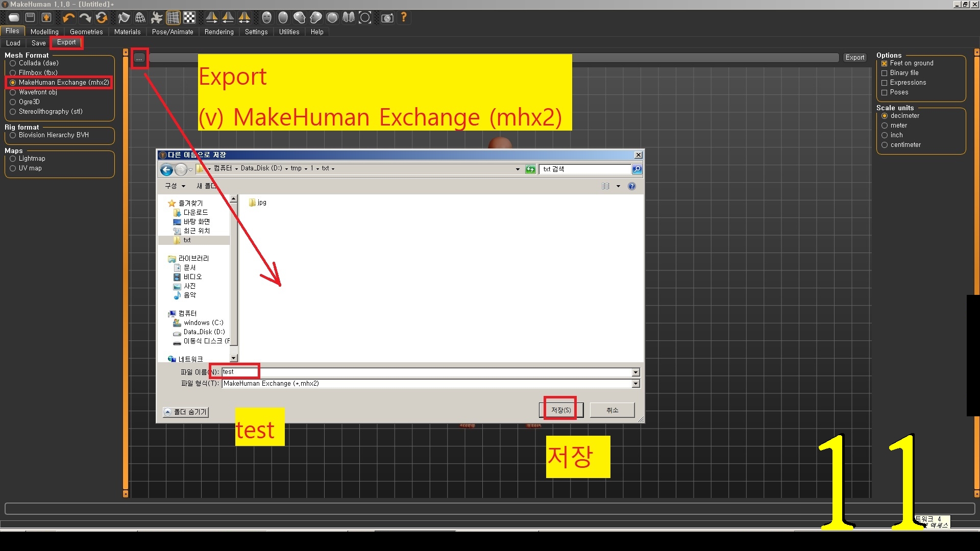
Task: Click the blue help icon in save dialog
Action: pyautogui.click(x=632, y=186)
